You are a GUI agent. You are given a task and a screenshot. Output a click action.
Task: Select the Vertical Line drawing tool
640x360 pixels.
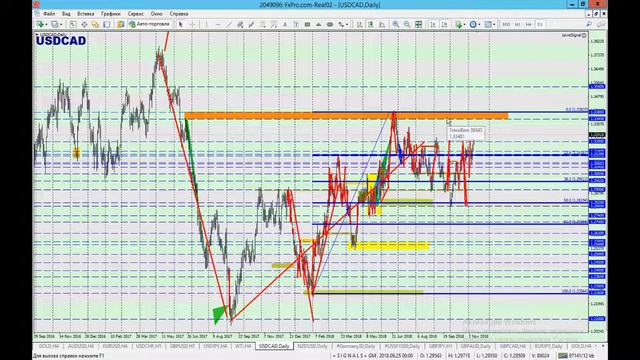(206, 24)
